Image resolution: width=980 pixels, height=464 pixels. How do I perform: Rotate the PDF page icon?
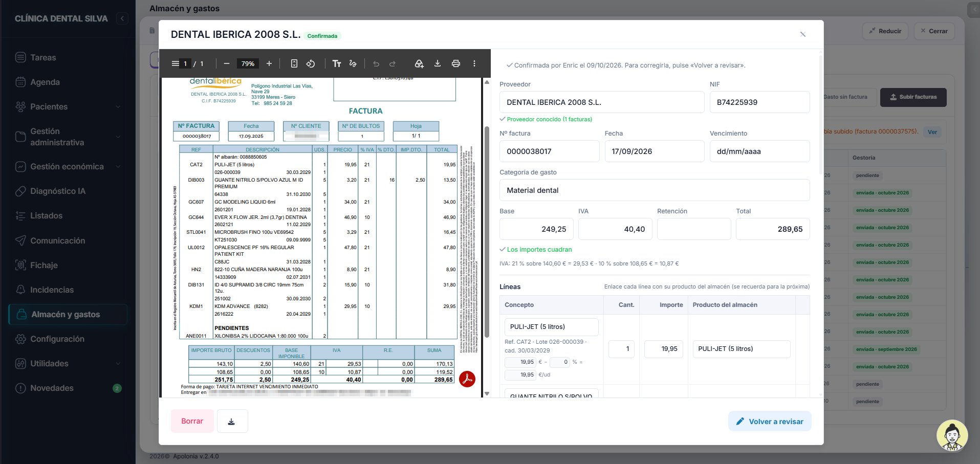click(x=311, y=63)
